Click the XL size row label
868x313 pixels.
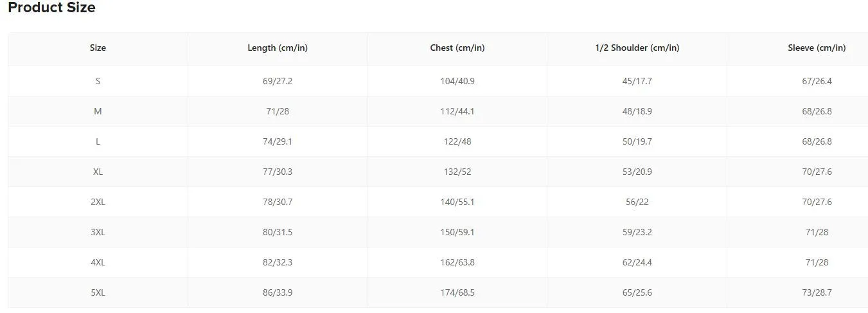[x=98, y=172]
